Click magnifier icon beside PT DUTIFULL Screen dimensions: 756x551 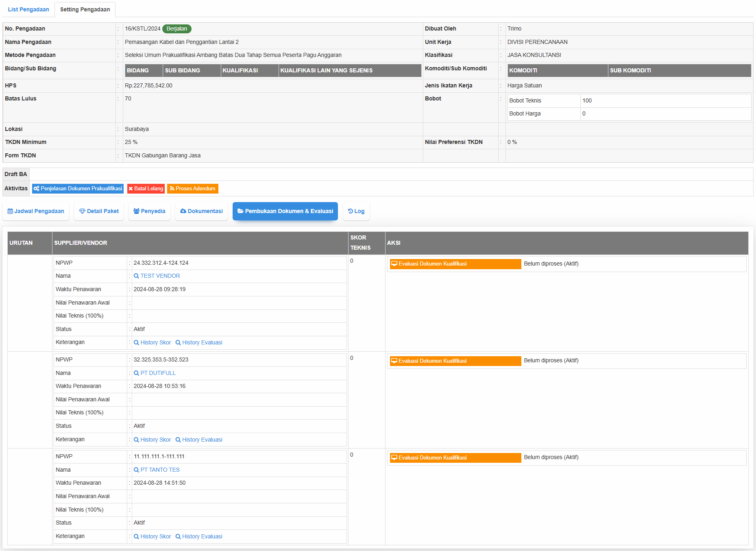[x=137, y=373]
